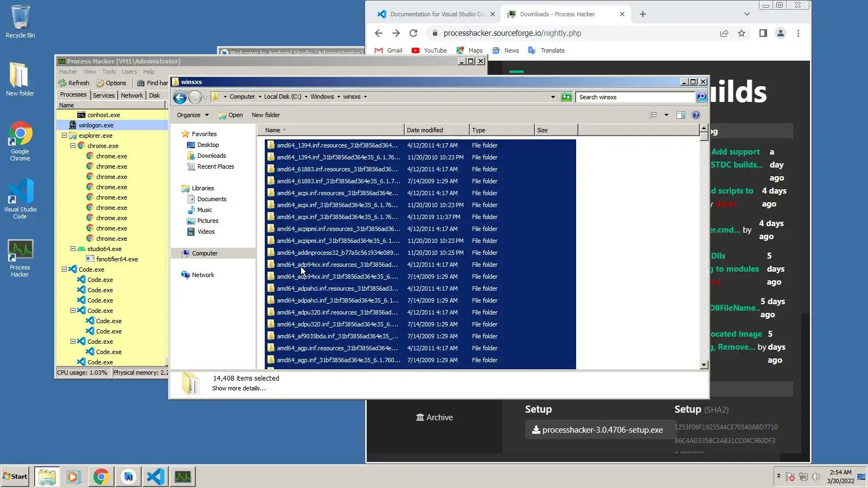
Task: Click the search magnifier in winsxs window
Action: tap(701, 97)
